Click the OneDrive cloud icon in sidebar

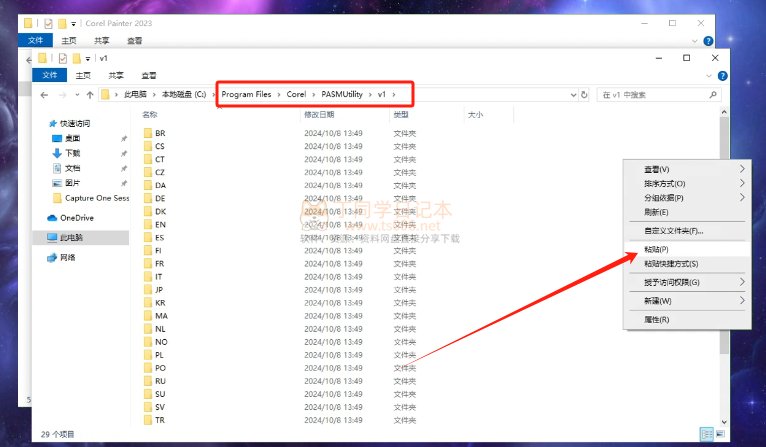53,217
